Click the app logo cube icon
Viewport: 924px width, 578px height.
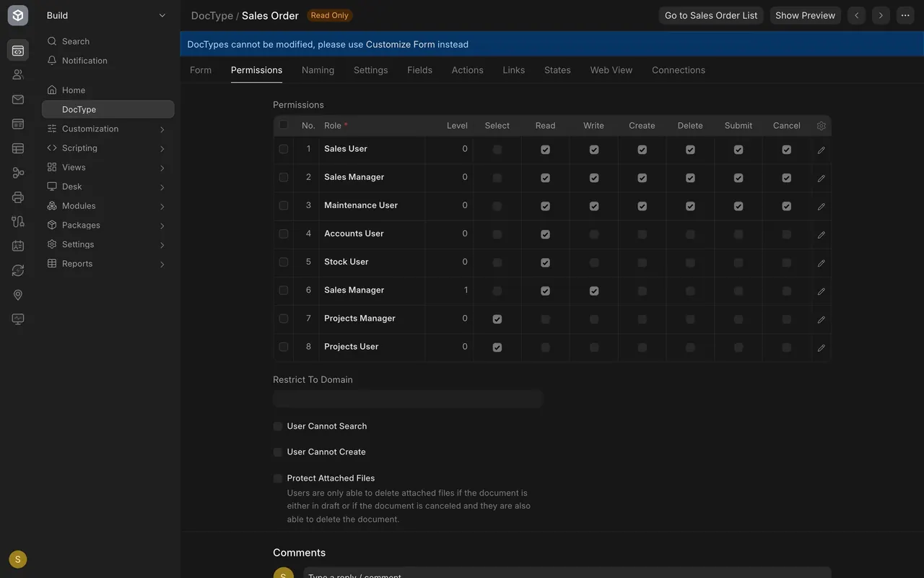18,15
